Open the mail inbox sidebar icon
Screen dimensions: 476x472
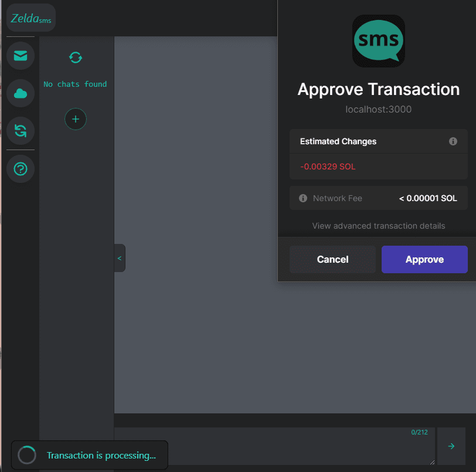21,56
